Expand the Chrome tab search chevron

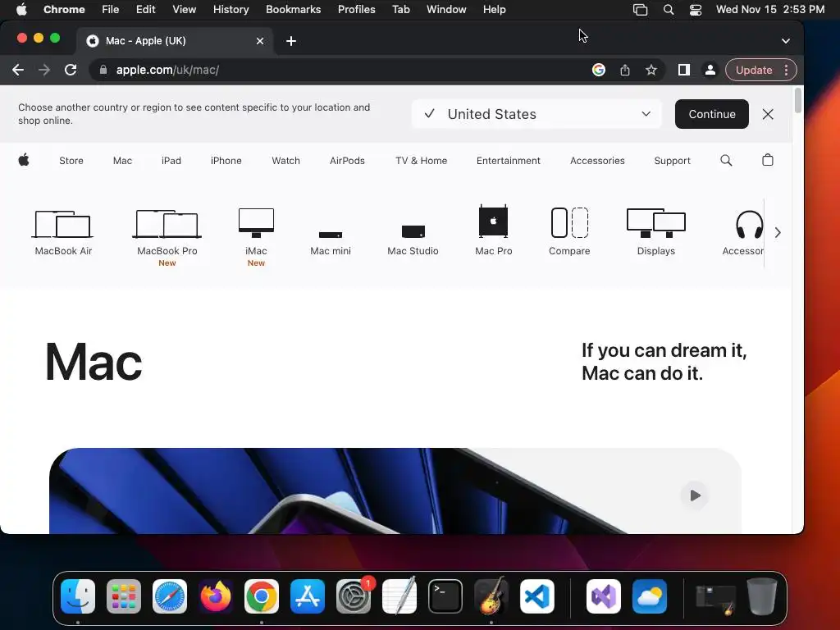[785, 41]
